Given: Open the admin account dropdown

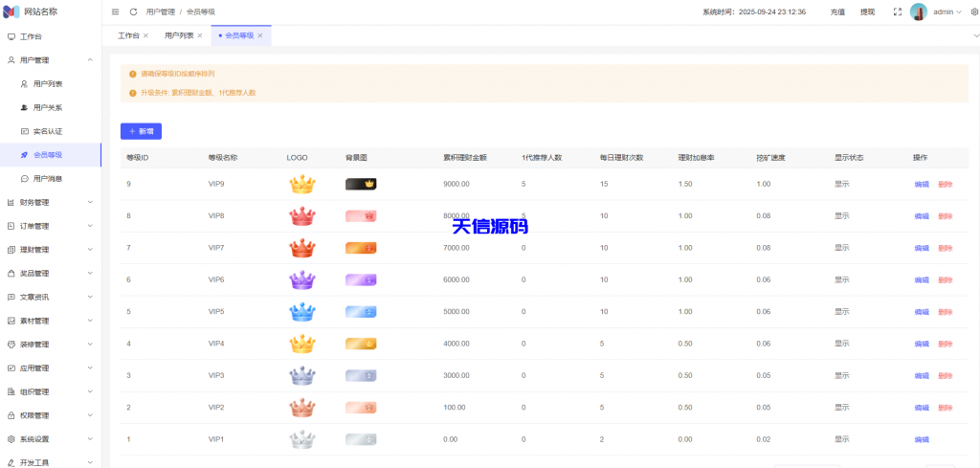Looking at the screenshot, I should point(947,12).
